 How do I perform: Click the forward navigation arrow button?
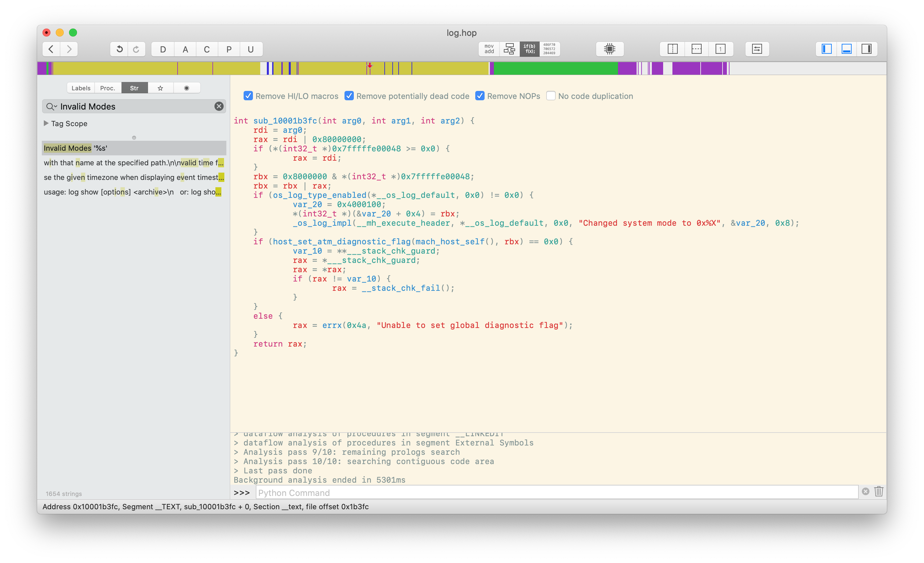[x=69, y=48]
